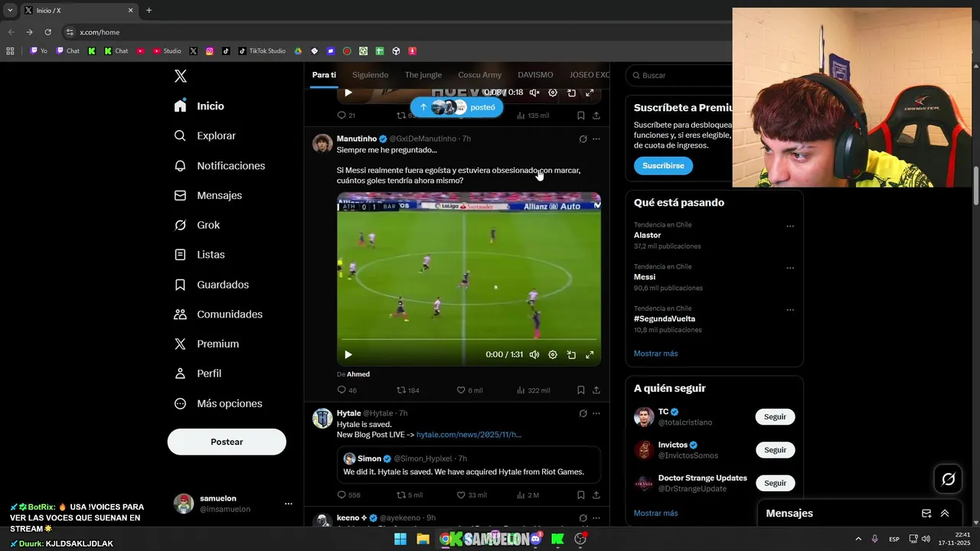980x551 pixels.
Task: Like Hytale post (33 mil)
Action: (x=472, y=495)
